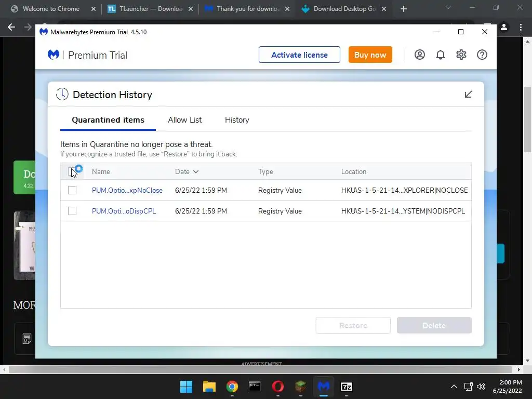Click the browser scrollbar down arrow
This screenshot has width=532, height=399.
pyautogui.click(x=527, y=361)
